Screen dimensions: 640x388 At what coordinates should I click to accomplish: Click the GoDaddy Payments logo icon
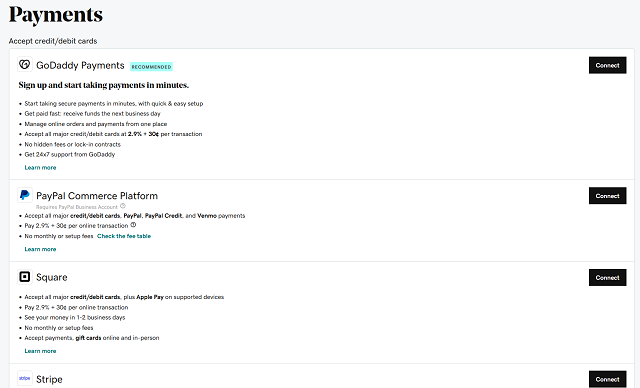[x=24, y=64]
